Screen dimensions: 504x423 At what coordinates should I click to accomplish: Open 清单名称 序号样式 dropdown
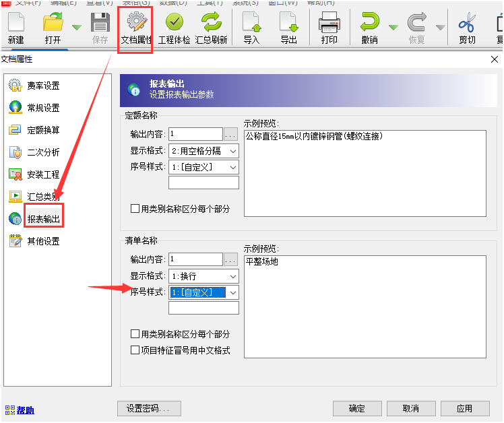pos(232,292)
